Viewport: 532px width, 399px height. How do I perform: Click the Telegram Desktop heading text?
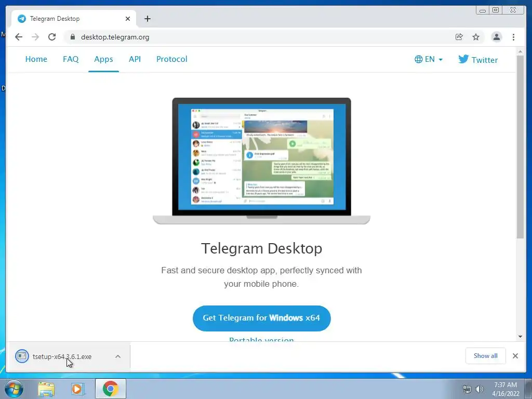(x=262, y=248)
